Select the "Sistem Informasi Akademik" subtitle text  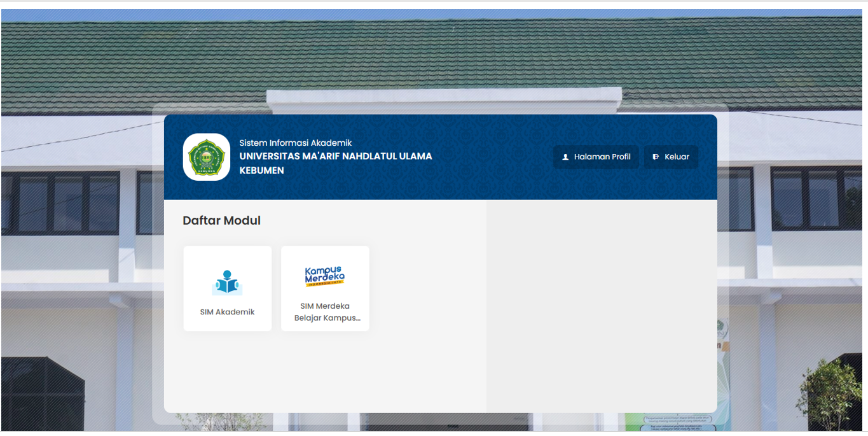point(296,143)
